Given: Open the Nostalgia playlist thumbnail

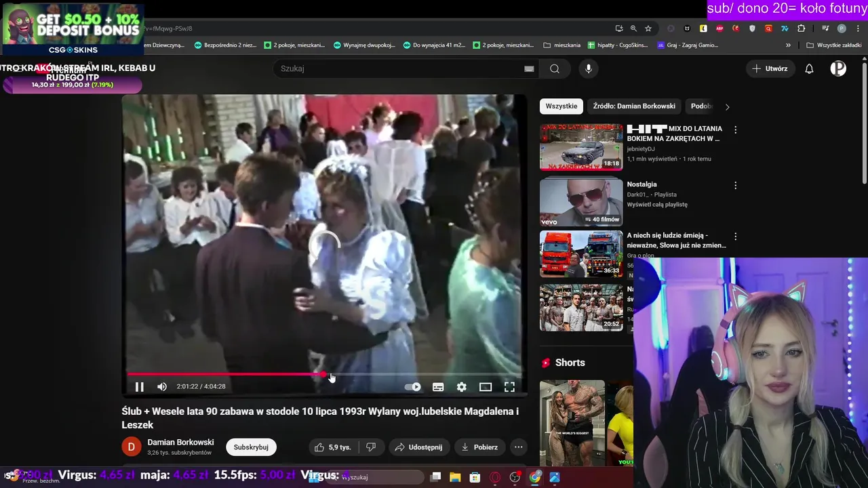Looking at the screenshot, I should [581, 203].
